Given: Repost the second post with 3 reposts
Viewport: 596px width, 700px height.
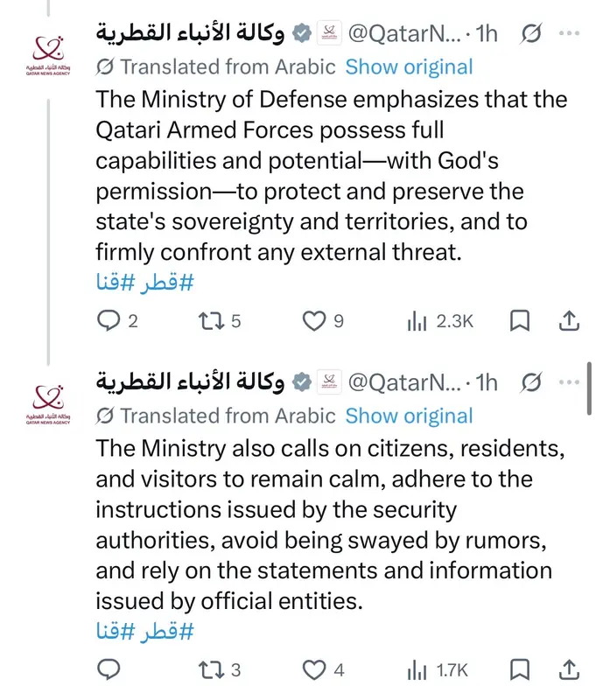Looking at the screenshot, I should click(208, 670).
